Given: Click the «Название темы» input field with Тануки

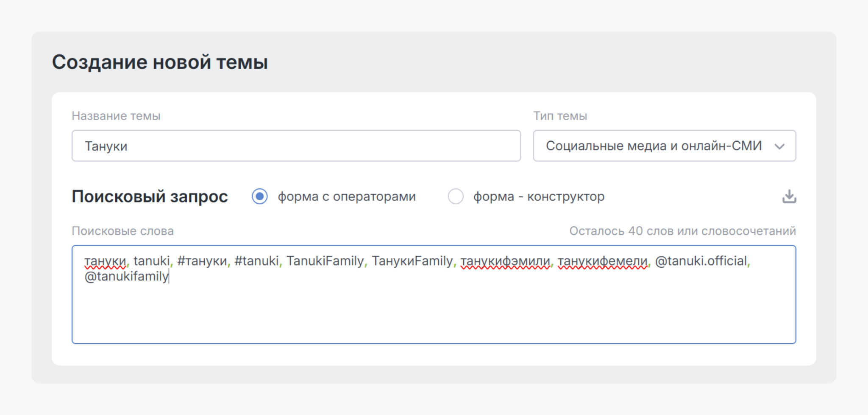Looking at the screenshot, I should tap(296, 146).
